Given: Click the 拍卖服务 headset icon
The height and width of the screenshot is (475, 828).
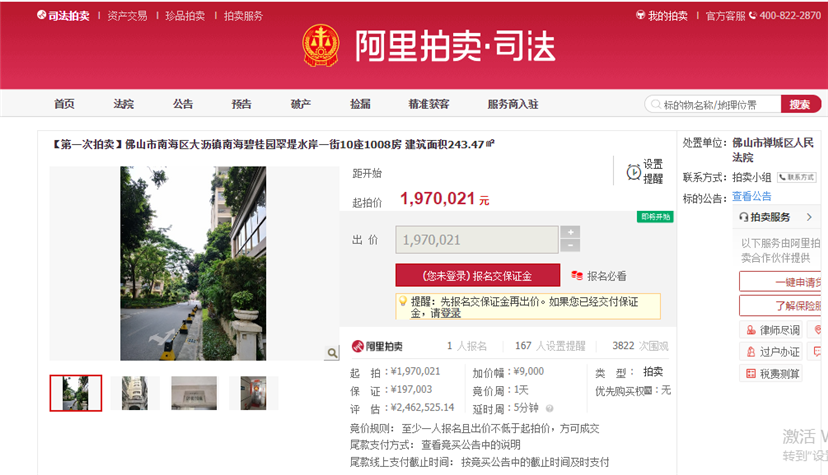Looking at the screenshot, I should pos(744,217).
